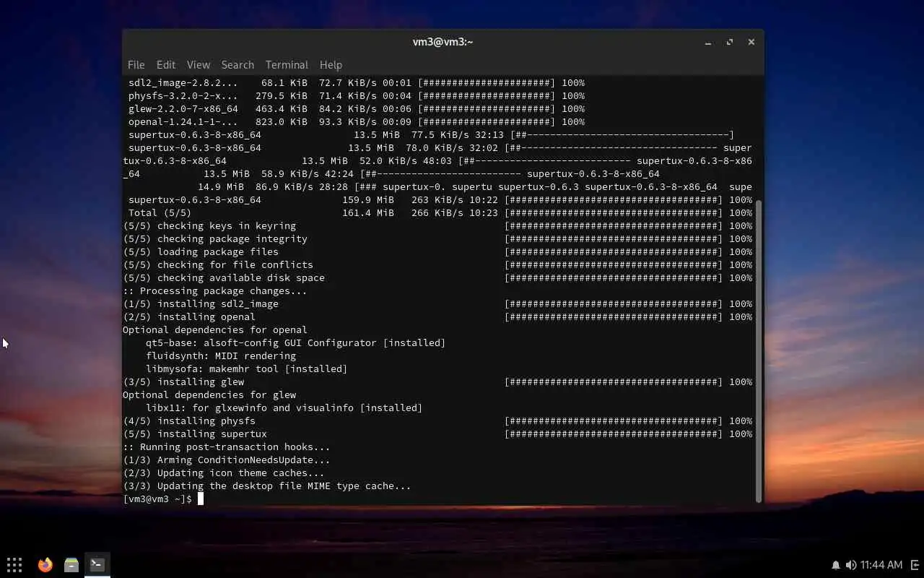Image resolution: width=924 pixels, height=578 pixels.
Task: Click "(5/5) checking available disk space"
Action: tap(224, 278)
